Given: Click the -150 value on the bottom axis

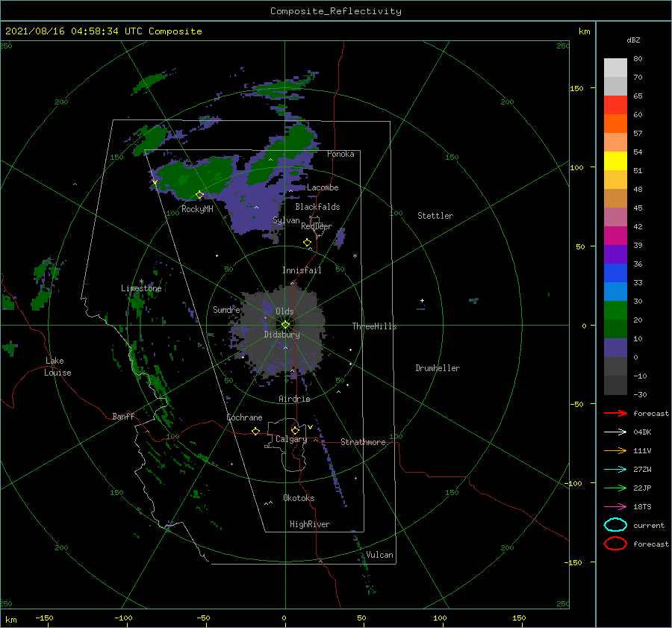Looking at the screenshot, I should [x=44, y=618].
